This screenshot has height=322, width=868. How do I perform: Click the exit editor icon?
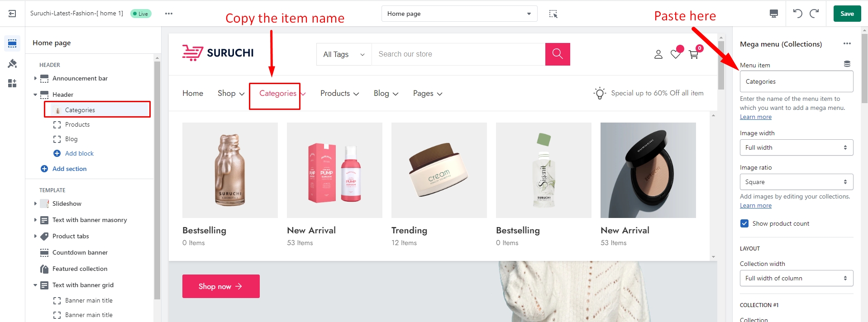click(x=12, y=14)
